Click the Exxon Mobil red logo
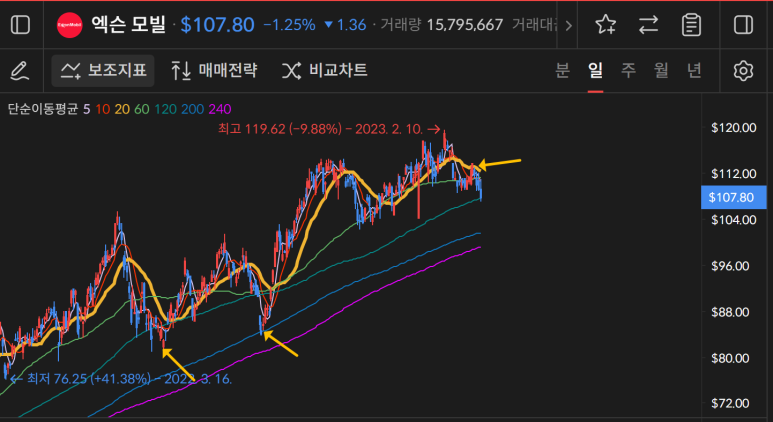Image resolution: width=773 pixels, height=422 pixels. pos(70,25)
